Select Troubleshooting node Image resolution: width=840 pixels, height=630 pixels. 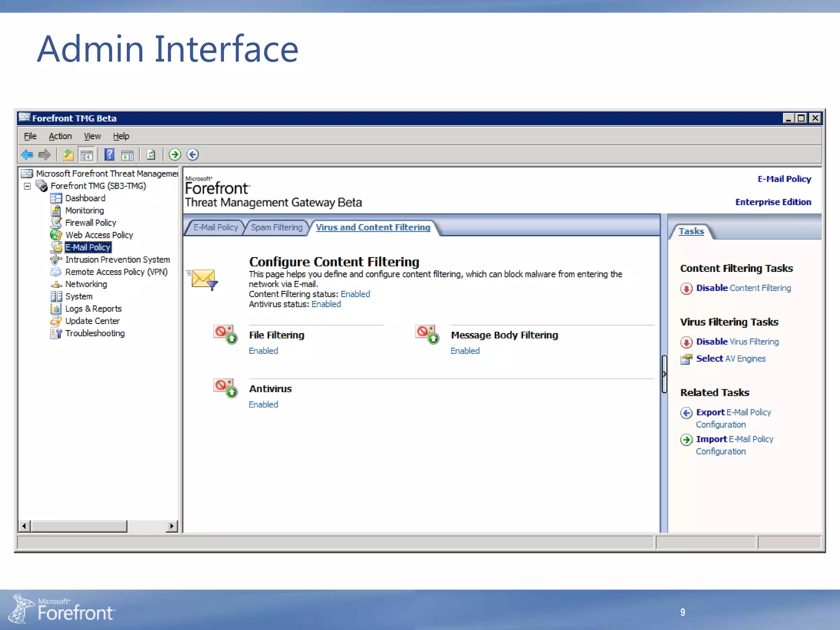pos(95,333)
